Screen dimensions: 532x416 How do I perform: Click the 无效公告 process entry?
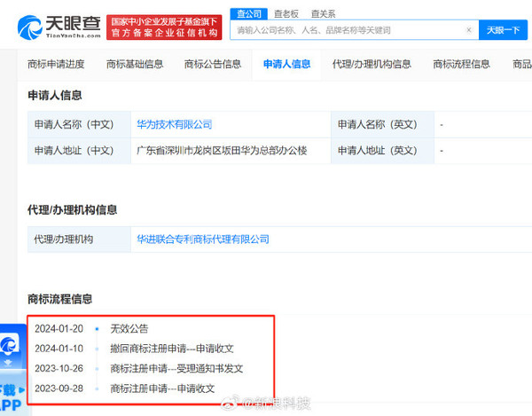click(129, 329)
